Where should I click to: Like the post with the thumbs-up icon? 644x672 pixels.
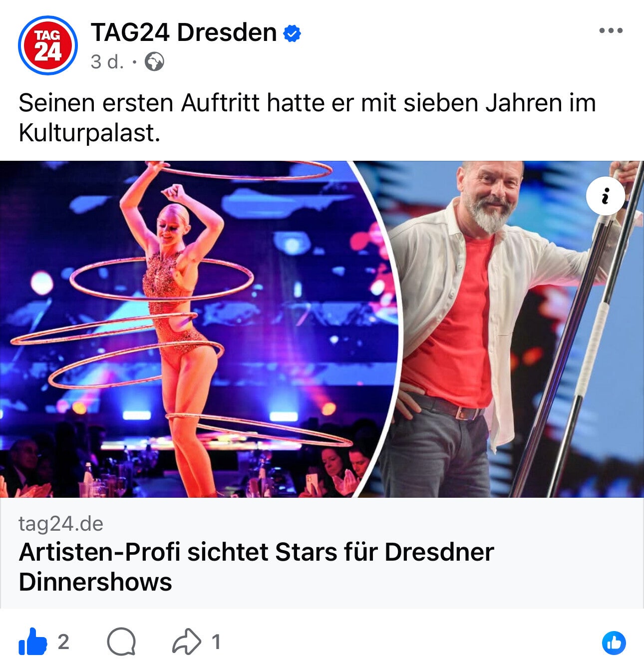click(32, 642)
